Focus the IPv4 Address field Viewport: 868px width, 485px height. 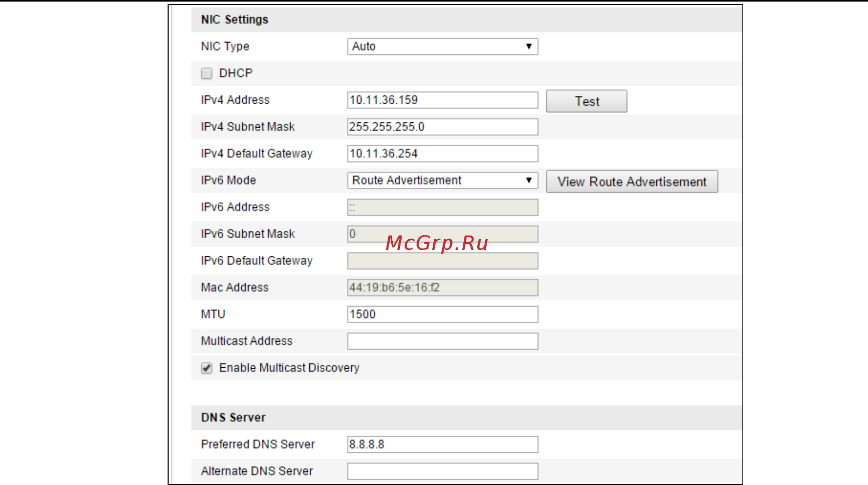point(443,100)
